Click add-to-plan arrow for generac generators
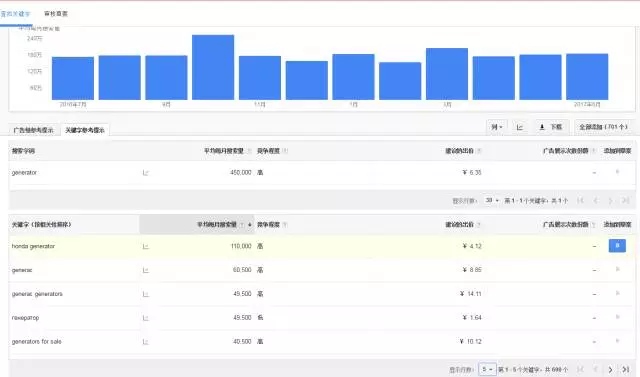The width and height of the screenshot is (640, 377). [618, 293]
